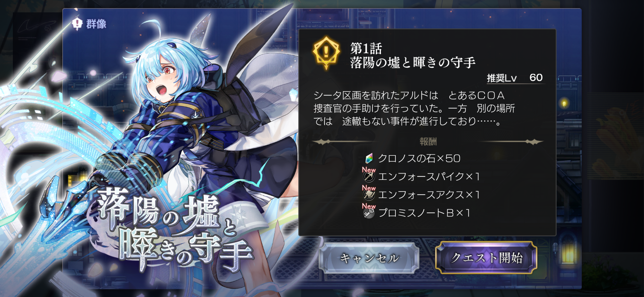Click the 推奨Lv 60 level indicator
The image size is (644, 297).
(x=515, y=78)
